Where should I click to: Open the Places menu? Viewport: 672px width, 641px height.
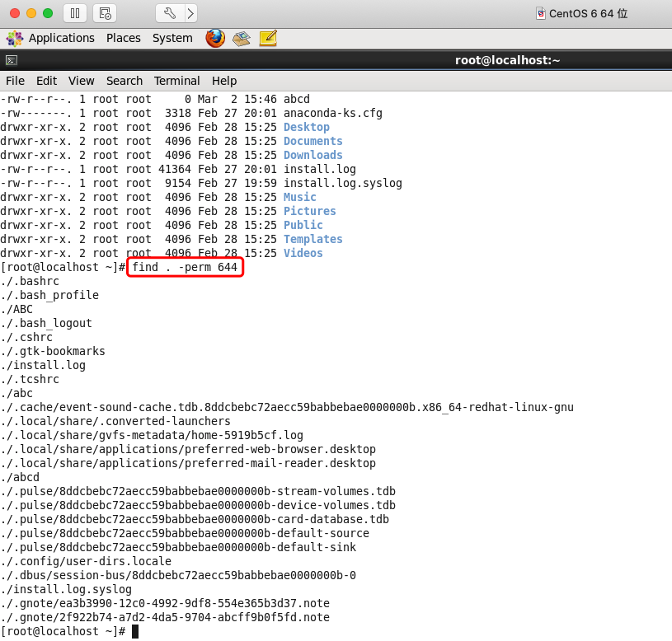(x=124, y=38)
